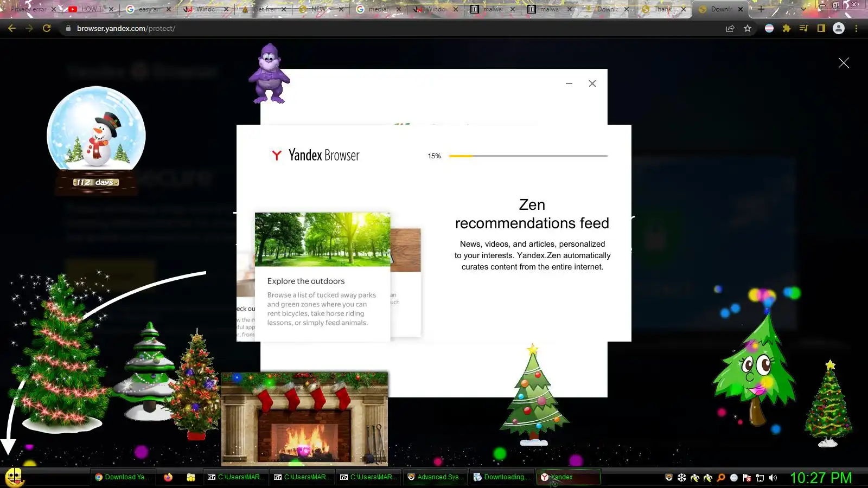Open the volume speaker tray icon
Image resolution: width=868 pixels, height=488 pixels.
tap(773, 478)
